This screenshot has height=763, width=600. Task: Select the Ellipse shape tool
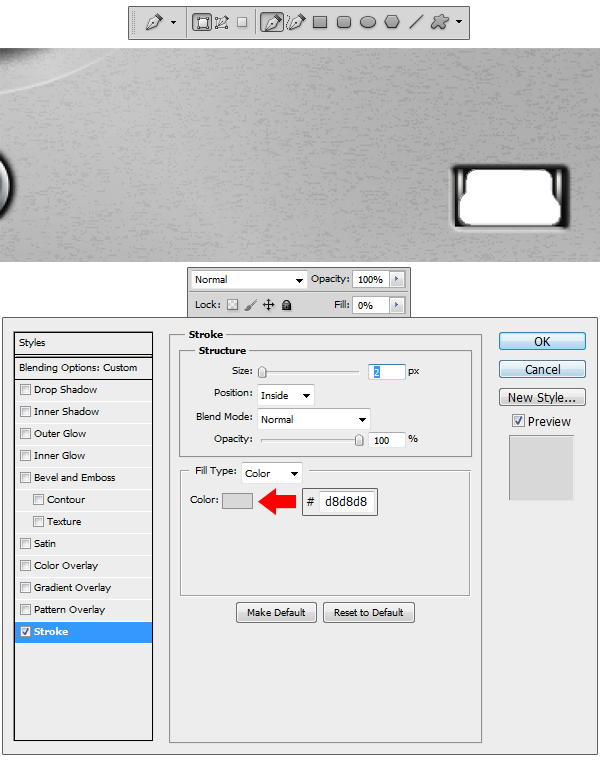[x=367, y=22]
